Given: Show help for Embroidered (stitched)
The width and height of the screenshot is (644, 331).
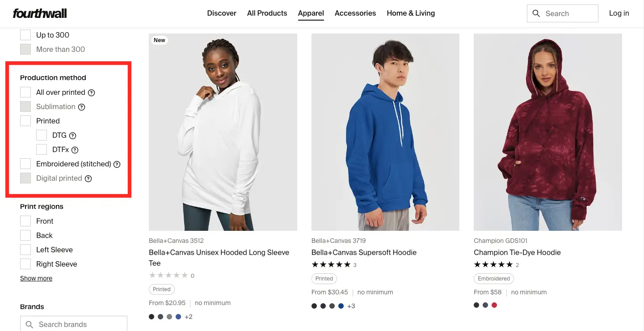Looking at the screenshot, I should tap(117, 164).
